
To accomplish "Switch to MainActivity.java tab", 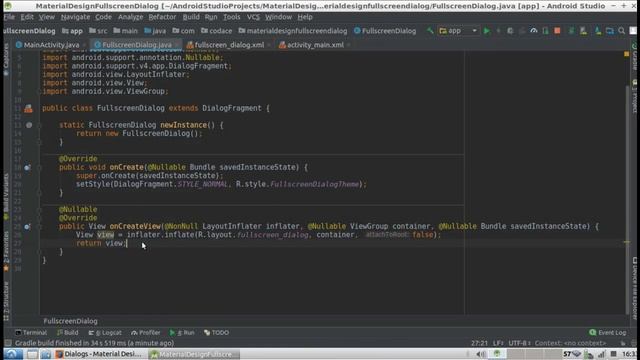I will click(51, 45).
